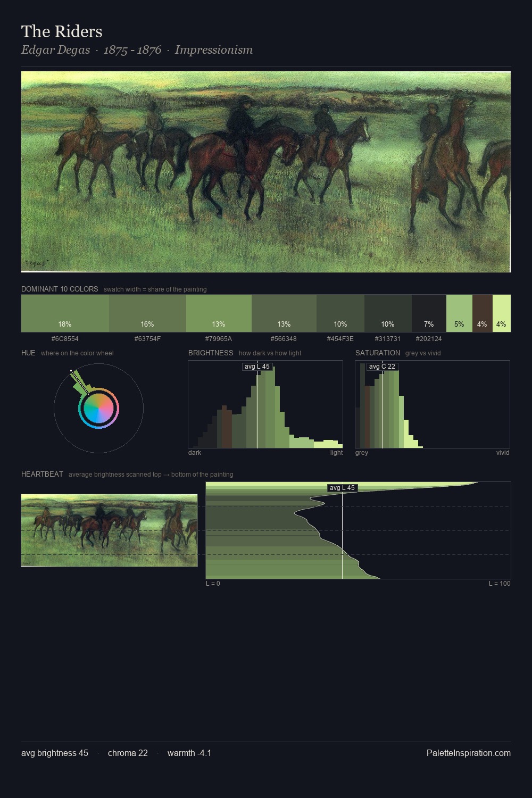This screenshot has width=532, height=798.
Task: Click the 5% light green swatch
Action: point(459,313)
